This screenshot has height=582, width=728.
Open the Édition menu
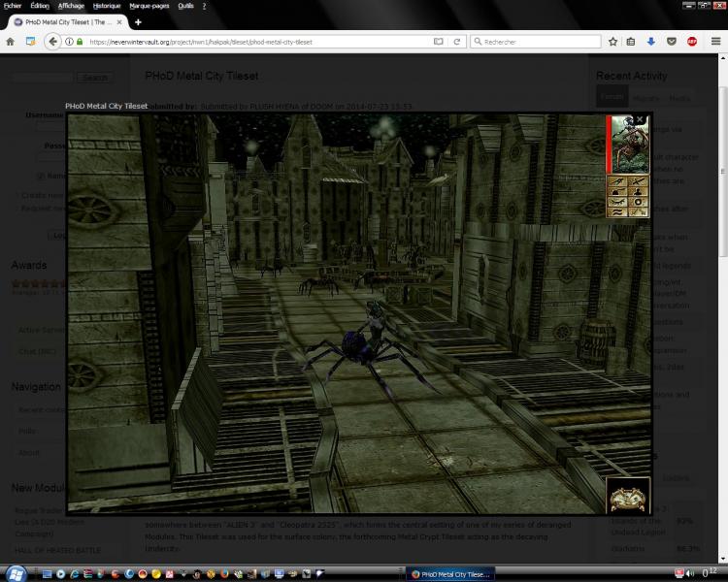40,6
